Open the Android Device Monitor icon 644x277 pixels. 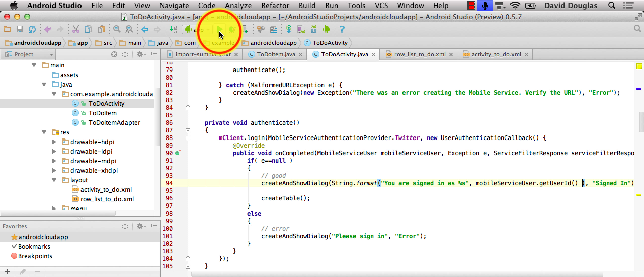327,29
